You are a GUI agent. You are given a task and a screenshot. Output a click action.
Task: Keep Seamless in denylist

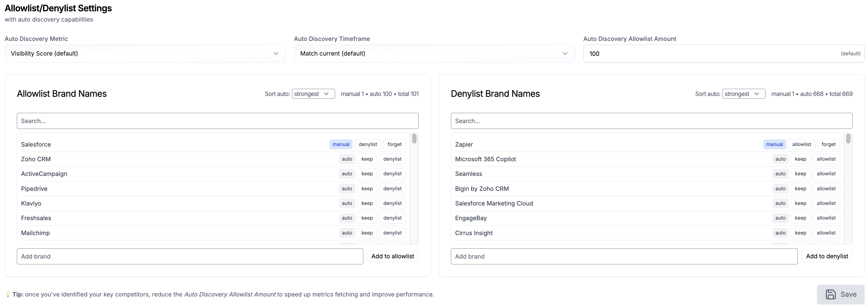[801, 174]
